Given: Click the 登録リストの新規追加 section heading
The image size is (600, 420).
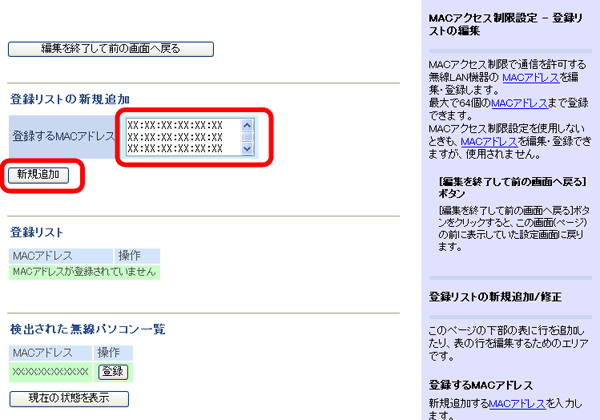Looking at the screenshot, I should pos(70,99).
